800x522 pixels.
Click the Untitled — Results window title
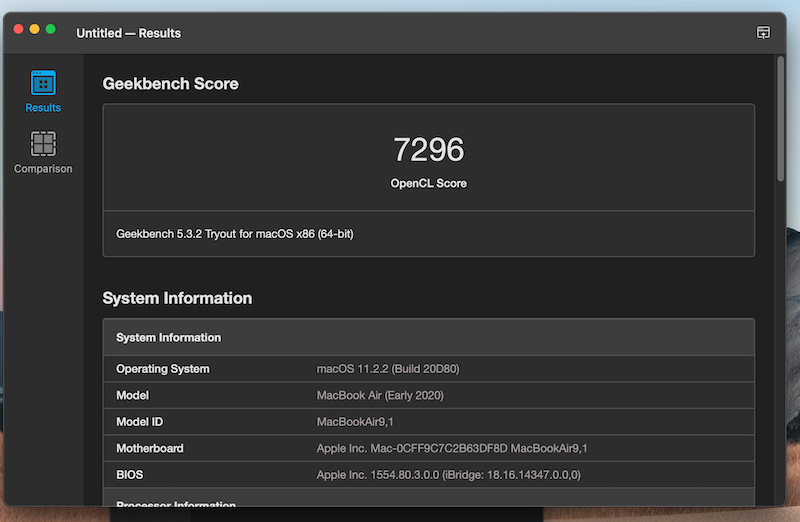129,33
